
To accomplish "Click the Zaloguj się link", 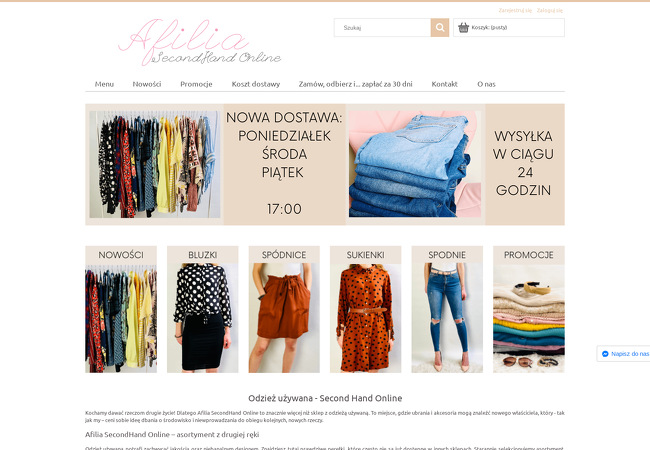I will 550,10.
